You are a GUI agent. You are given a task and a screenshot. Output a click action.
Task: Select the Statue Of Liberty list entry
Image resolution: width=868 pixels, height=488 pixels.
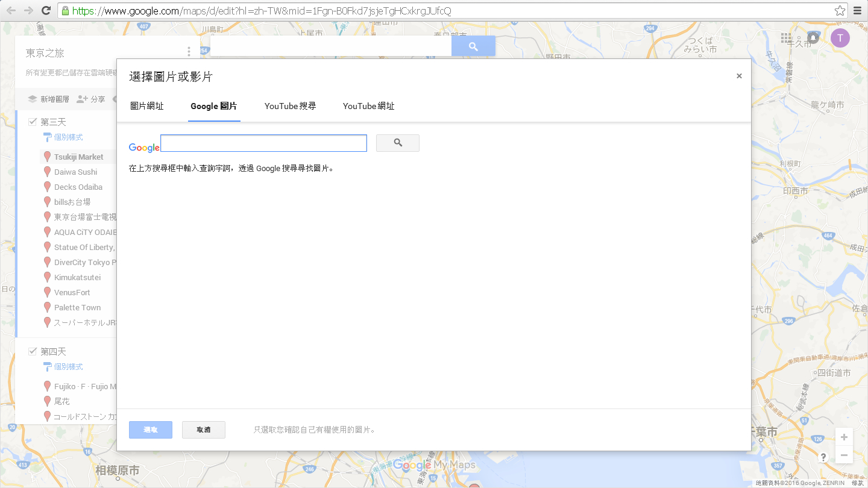pyautogui.click(x=85, y=247)
